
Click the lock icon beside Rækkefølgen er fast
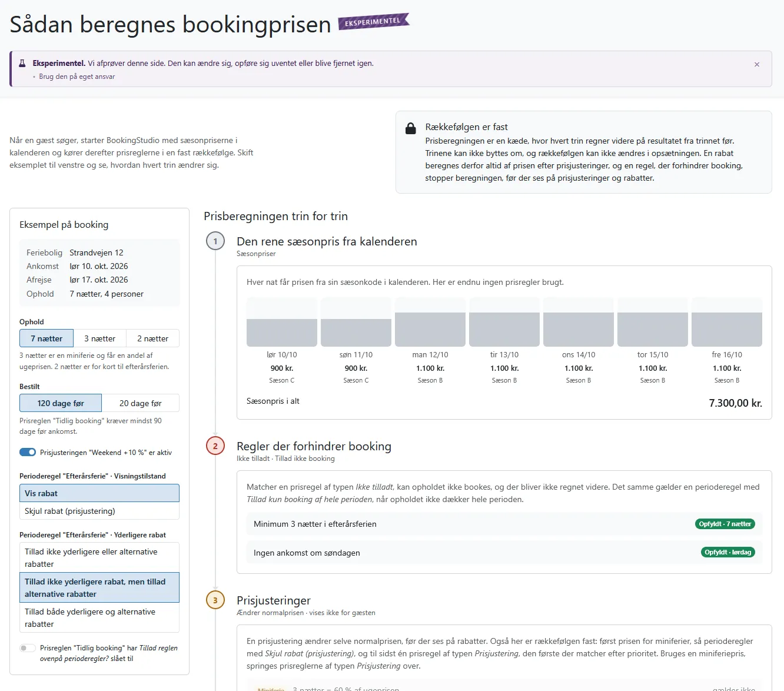coord(411,128)
